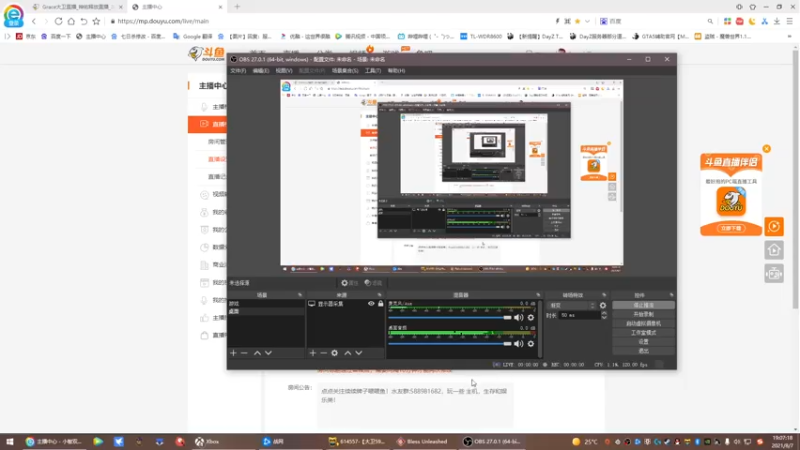
Task: Adjust the desktop audio volume slider
Action: pos(449,344)
